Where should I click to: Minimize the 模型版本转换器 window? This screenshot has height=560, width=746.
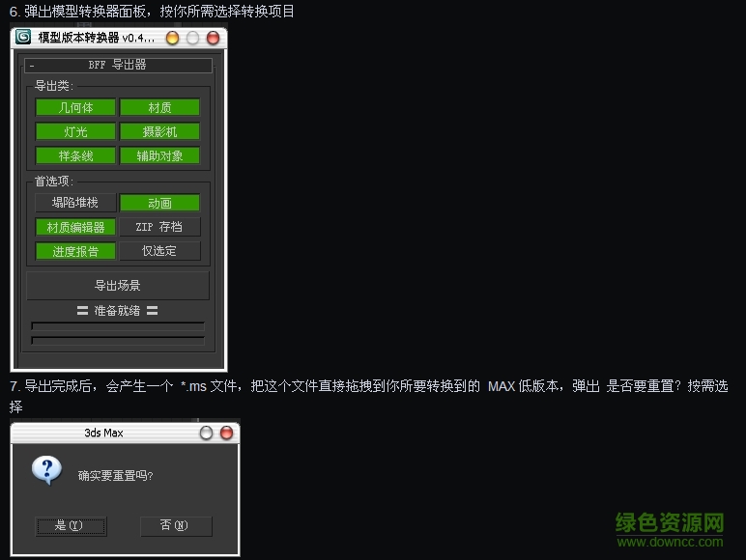pyautogui.click(x=172, y=38)
